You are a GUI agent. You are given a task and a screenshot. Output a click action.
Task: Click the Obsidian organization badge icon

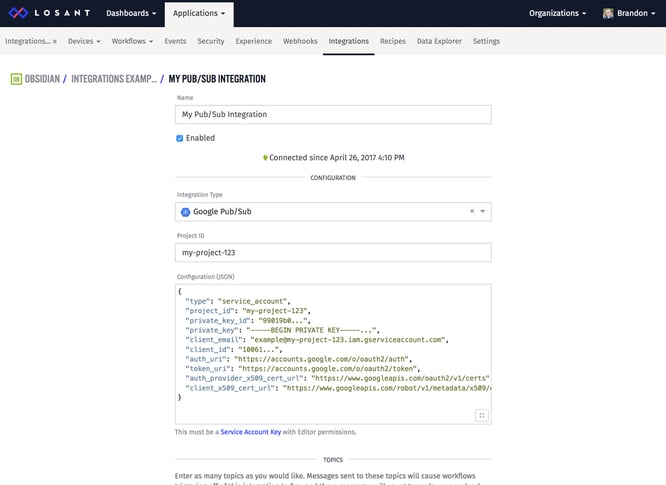coord(16,79)
